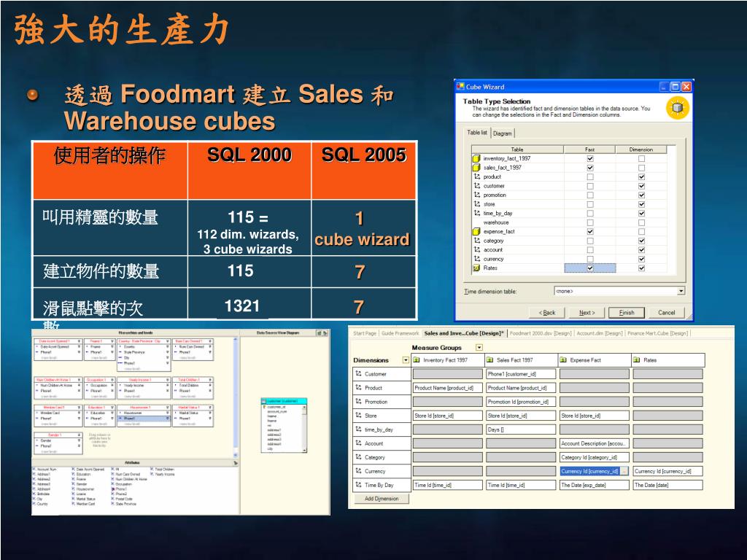
Task: Click the Store dimension icon in cube designer
Action: (x=358, y=415)
